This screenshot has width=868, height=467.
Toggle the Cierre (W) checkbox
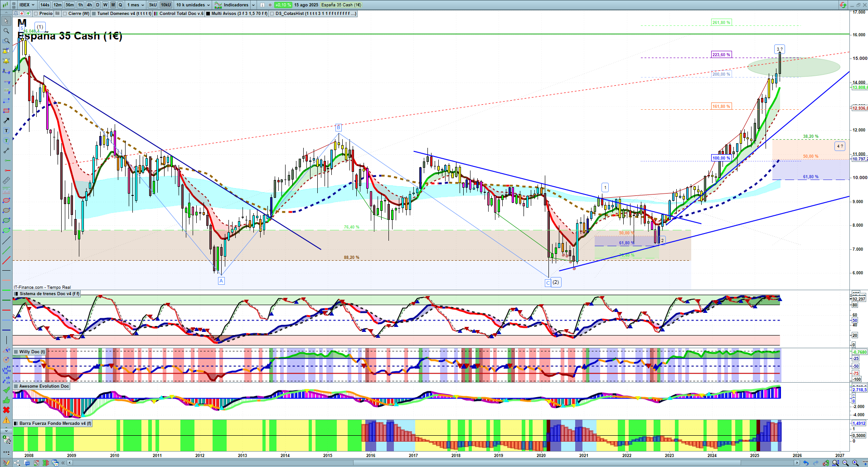tap(65, 14)
